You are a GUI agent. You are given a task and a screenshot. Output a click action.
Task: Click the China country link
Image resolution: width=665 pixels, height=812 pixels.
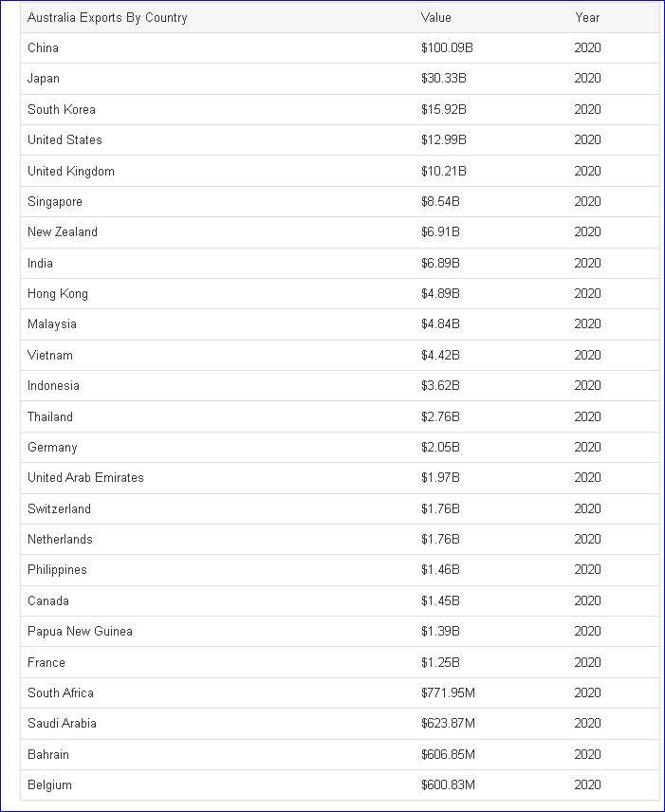43,47
